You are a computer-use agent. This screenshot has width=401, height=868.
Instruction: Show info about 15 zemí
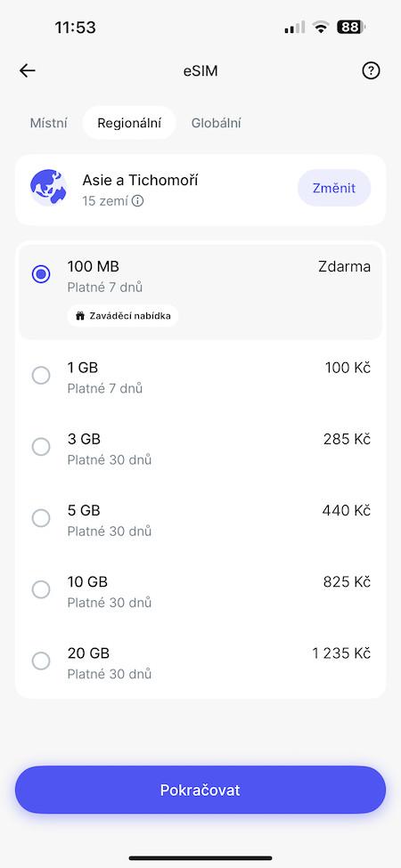pyautogui.click(x=138, y=201)
